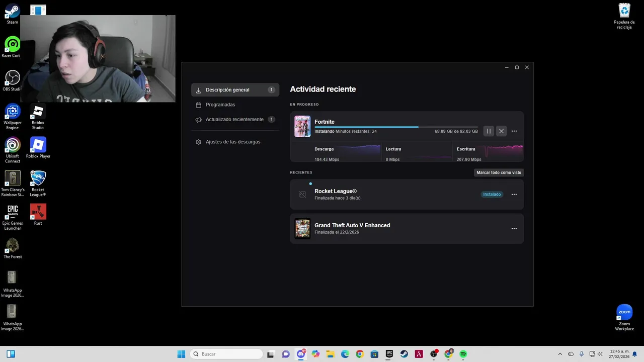Open the Roblox Player desktop shortcut
The height and width of the screenshot is (362, 644).
(38, 147)
